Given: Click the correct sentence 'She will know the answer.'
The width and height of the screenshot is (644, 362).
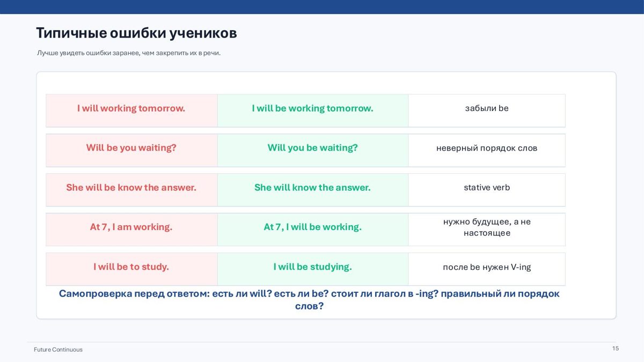Looking at the screenshot, I should click(312, 188).
